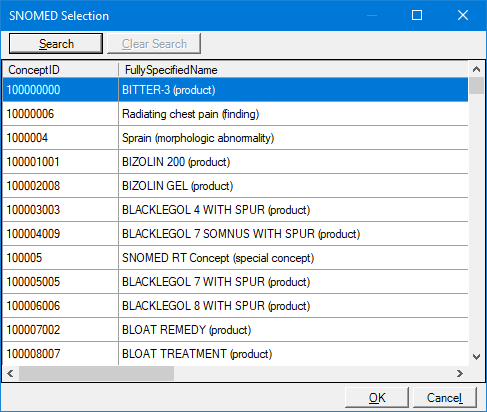Select SNOMED RT Concept row
487x412 pixels.
coord(235,258)
